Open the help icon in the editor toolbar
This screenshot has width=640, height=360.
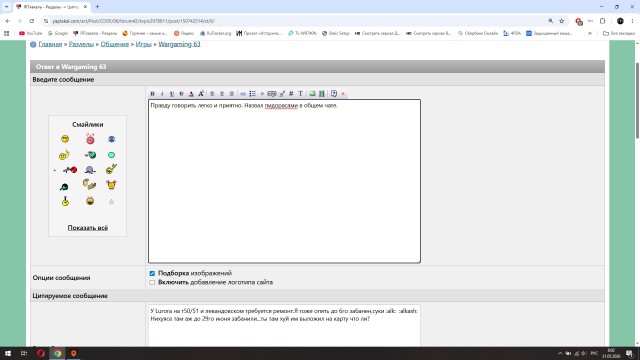(x=333, y=93)
